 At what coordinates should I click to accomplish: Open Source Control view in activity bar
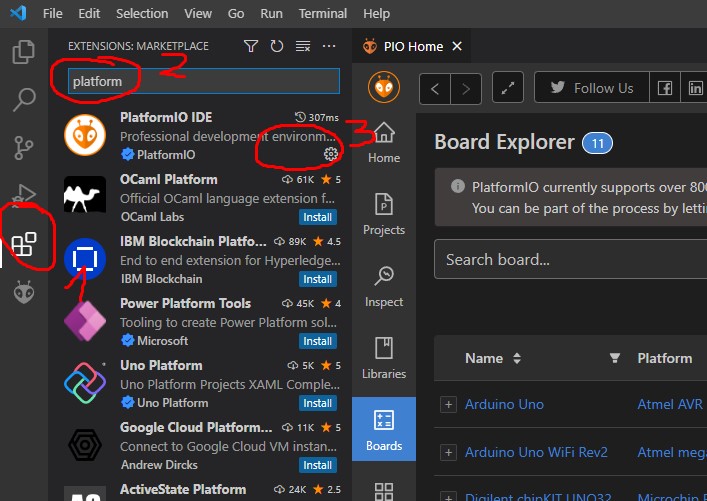click(23, 148)
